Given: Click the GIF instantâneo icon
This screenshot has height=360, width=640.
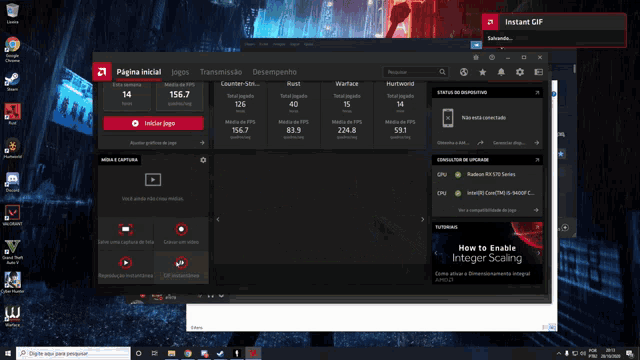Looking at the screenshot, I should (181, 263).
